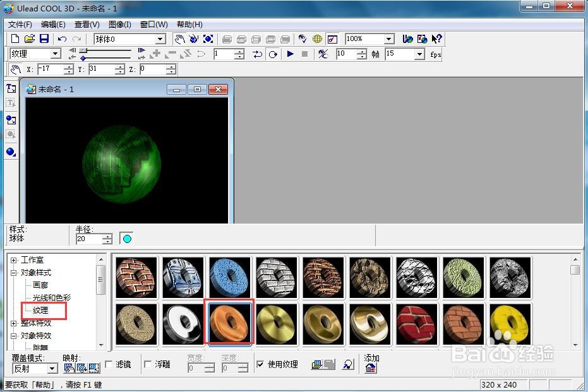Viewport: 588px width, 392px height.
Task: Open the 编辑(E) menu
Action: [x=53, y=25]
